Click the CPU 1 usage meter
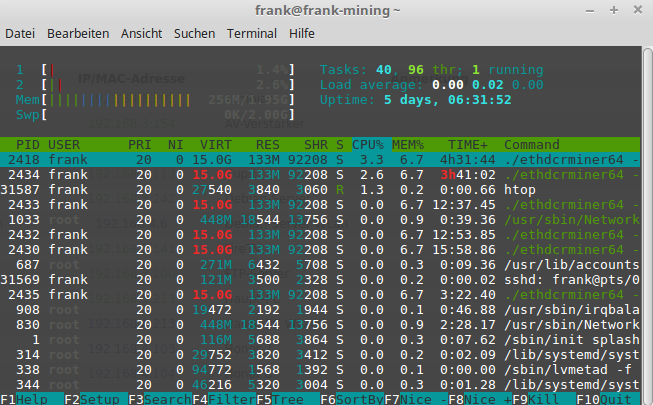Screen dimensions: 653x405 (155, 70)
